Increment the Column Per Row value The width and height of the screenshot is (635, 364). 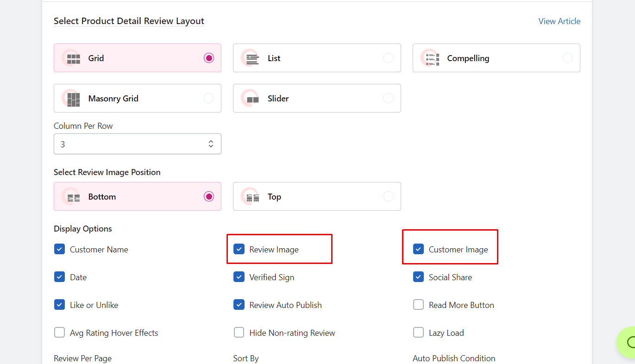click(210, 141)
